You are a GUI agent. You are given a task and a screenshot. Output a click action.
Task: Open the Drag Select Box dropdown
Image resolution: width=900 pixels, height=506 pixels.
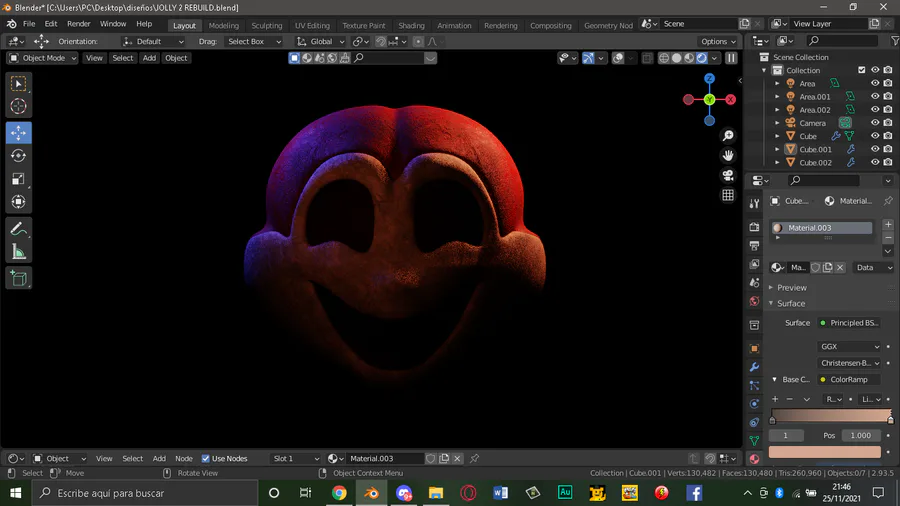tap(253, 41)
